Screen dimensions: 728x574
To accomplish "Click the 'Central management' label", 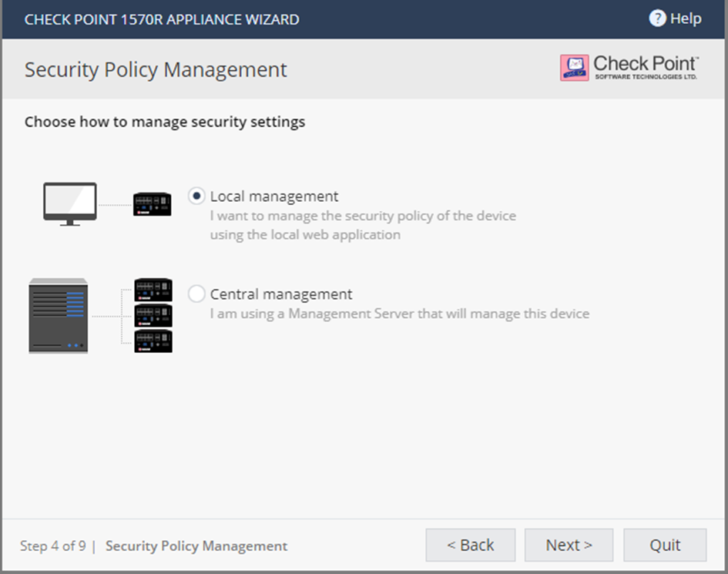I will tap(281, 294).
